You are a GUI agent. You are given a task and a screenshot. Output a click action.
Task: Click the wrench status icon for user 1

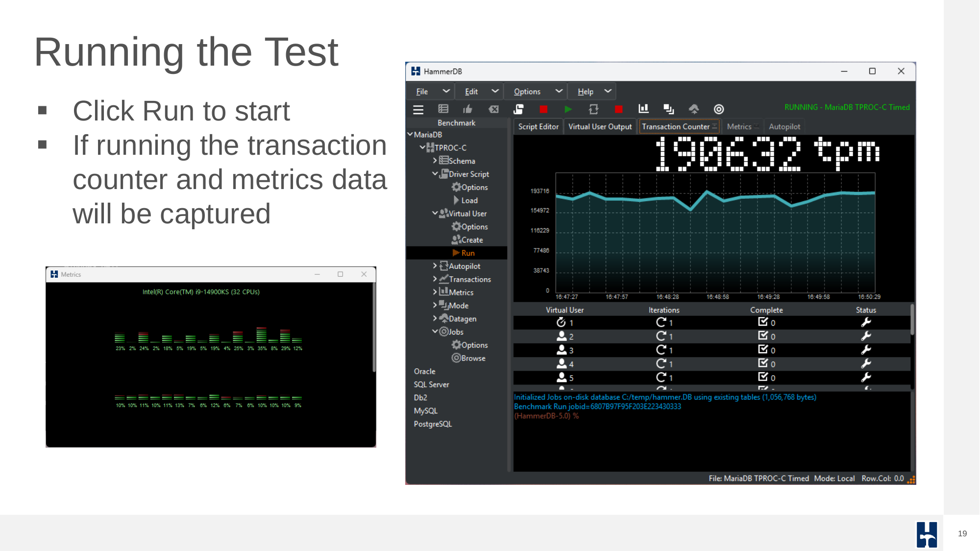click(x=866, y=322)
